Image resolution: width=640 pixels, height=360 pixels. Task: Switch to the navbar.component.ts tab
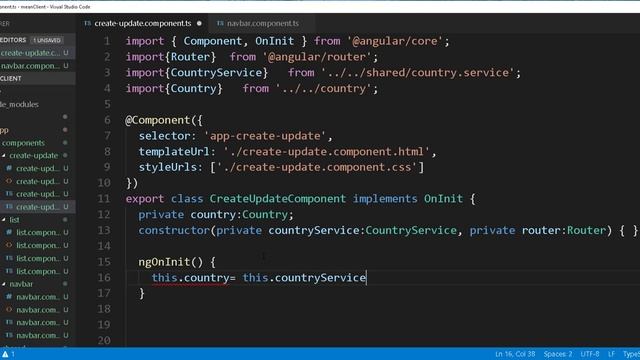click(x=262, y=23)
